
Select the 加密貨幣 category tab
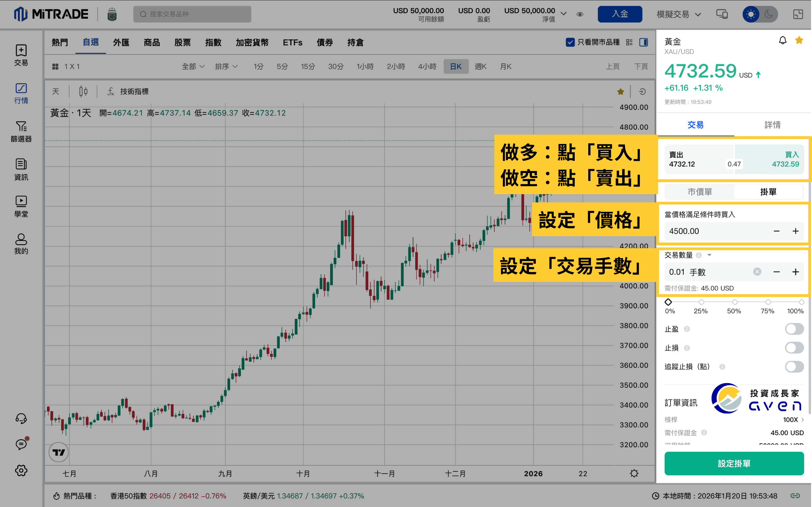(x=252, y=42)
